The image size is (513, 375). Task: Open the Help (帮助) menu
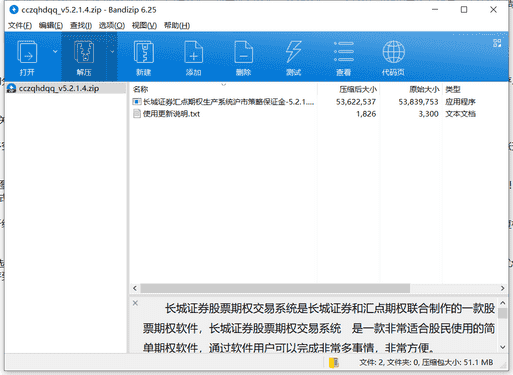[x=177, y=25]
